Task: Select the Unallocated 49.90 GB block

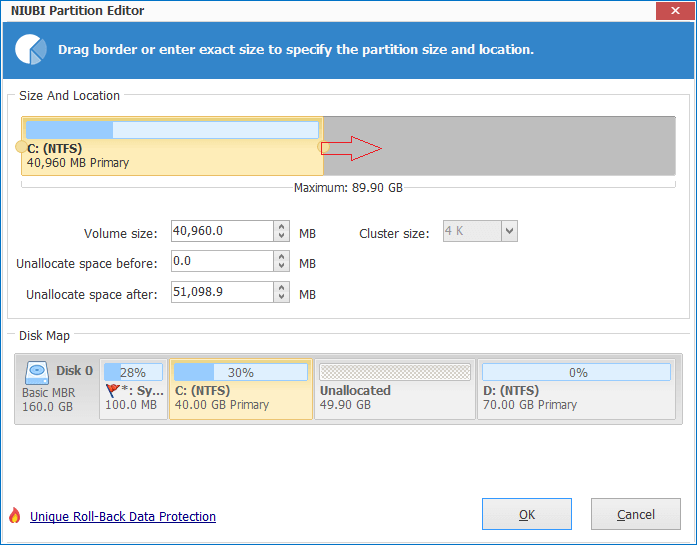Action: [x=395, y=390]
